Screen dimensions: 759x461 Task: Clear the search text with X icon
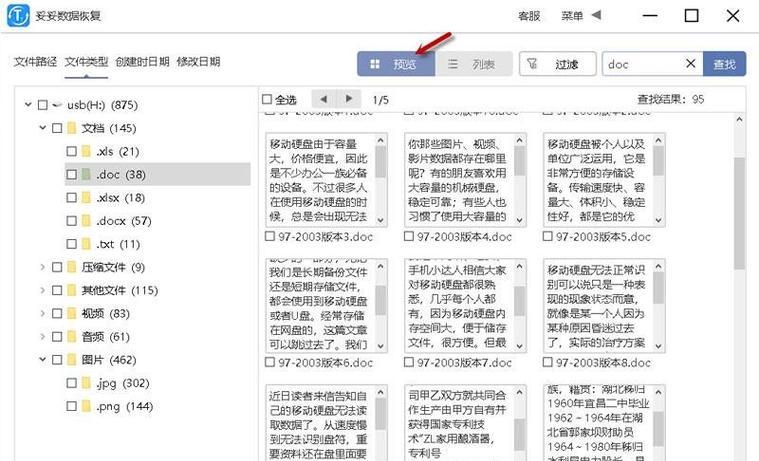pos(691,63)
